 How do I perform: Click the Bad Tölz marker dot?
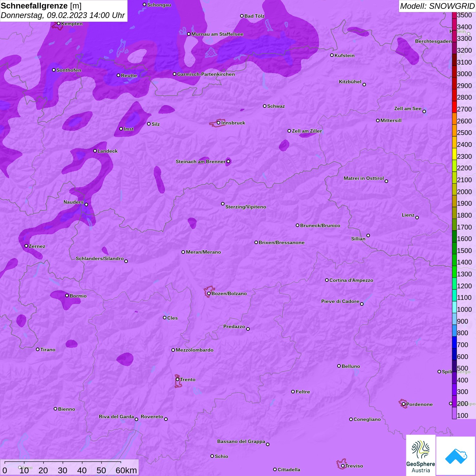pyautogui.click(x=242, y=16)
